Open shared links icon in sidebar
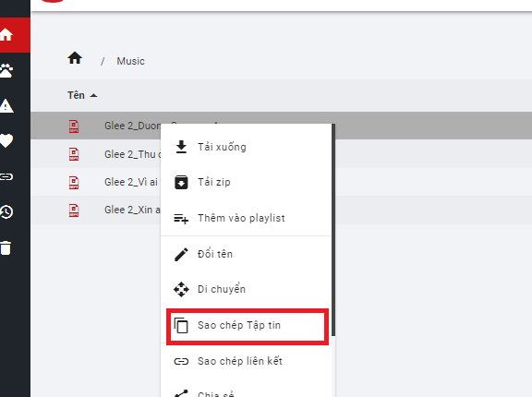Image resolution: width=532 pixels, height=397 pixels. point(6,176)
